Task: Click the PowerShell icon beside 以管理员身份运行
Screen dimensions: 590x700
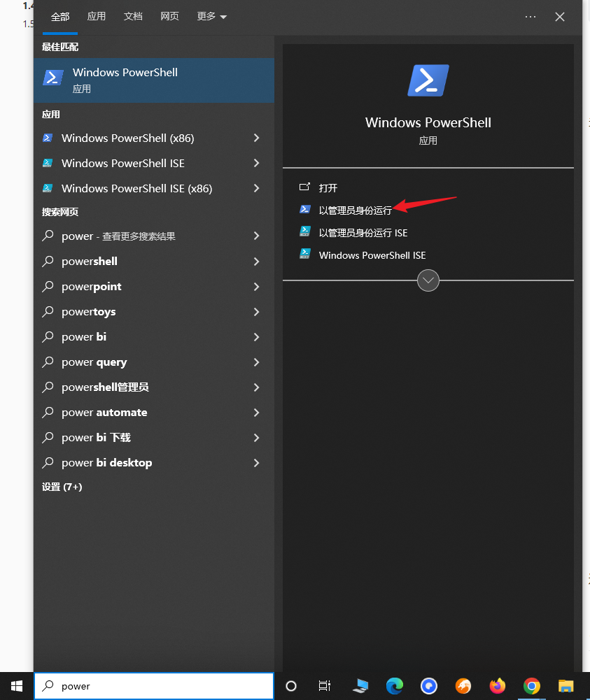Action: point(305,209)
